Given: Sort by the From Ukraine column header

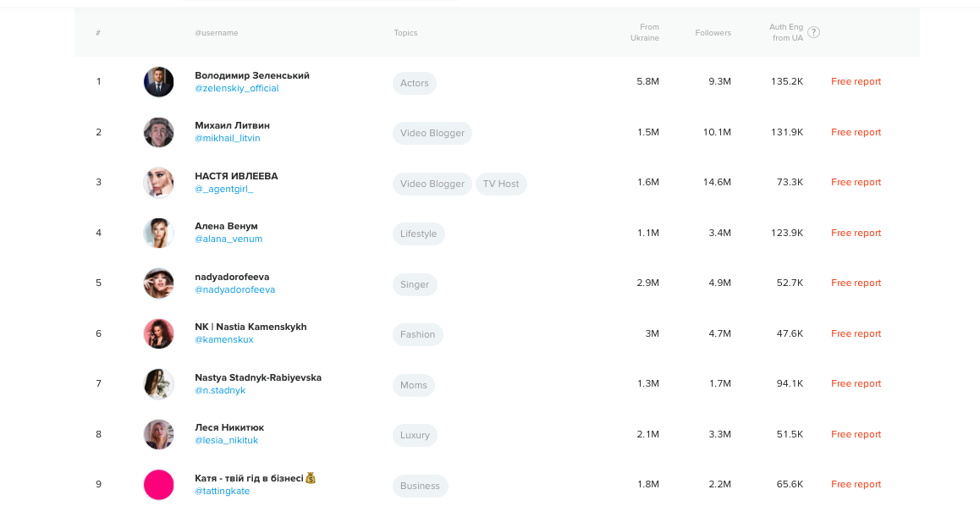Looking at the screenshot, I should pyautogui.click(x=645, y=32).
